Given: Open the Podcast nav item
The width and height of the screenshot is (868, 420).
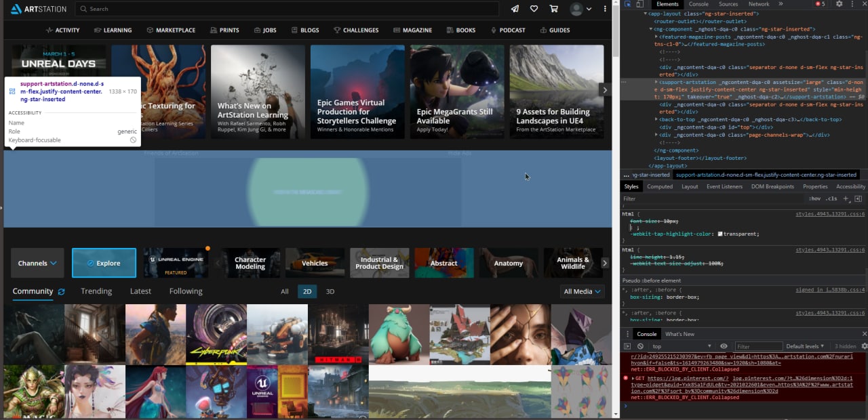Looking at the screenshot, I should point(507,30).
